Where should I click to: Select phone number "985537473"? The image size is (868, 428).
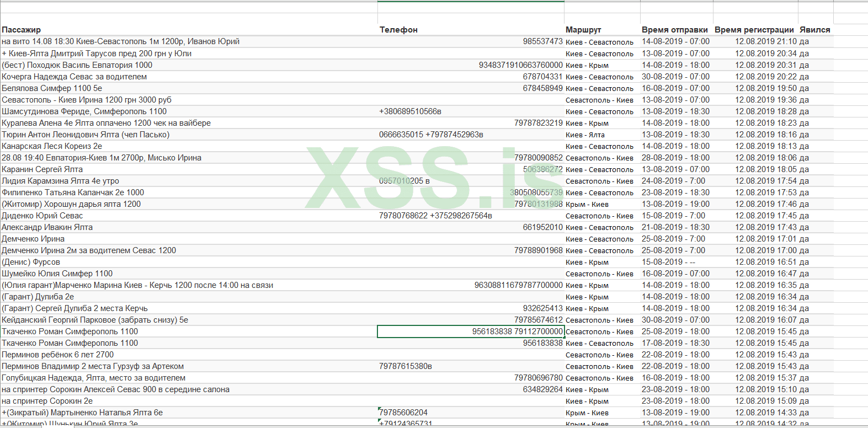(x=543, y=41)
